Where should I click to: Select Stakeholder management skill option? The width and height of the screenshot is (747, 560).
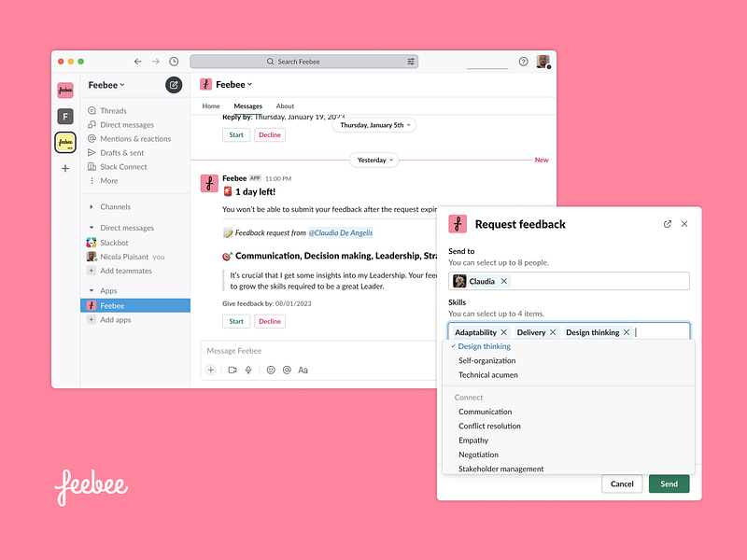500,469
